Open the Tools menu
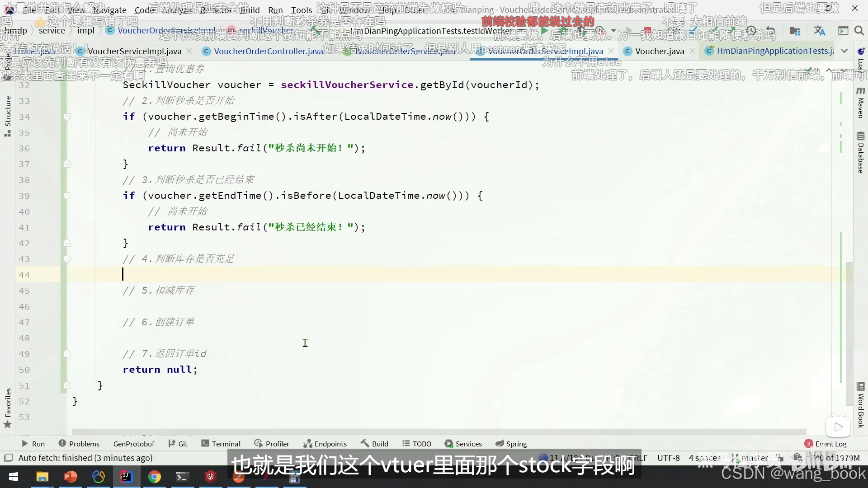Image resolution: width=868 pixels, height=488 pixels. pos(301,10)
